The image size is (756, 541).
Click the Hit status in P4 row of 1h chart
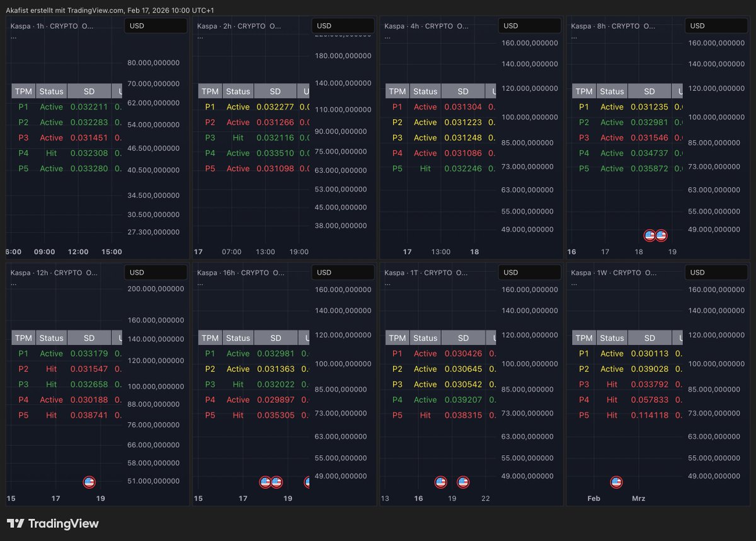pyautogui.click(x=51, y=153)
